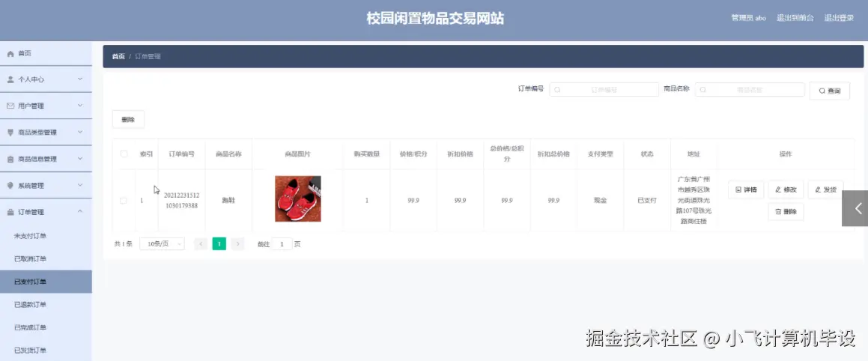Image resolution: width=868 pixels, height=361 pixels.
Task: Click 修改 for the 跑鞋 order
Action: [x=786, y=190]
